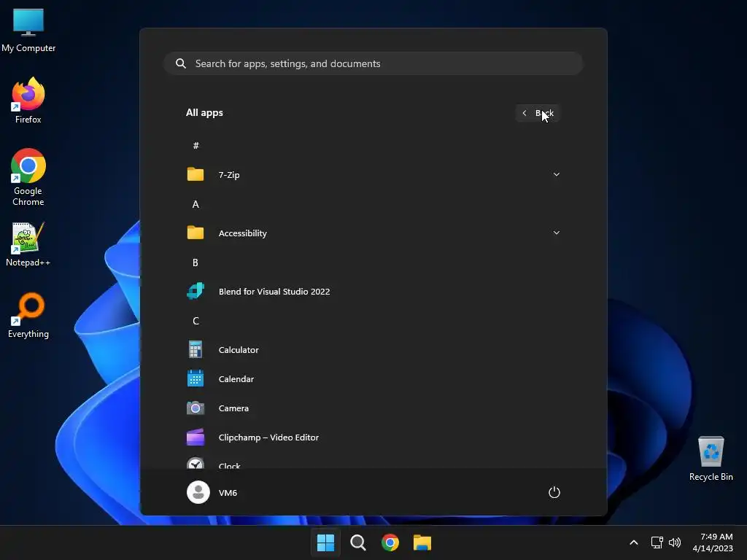
Task: Click the 'VM6' account name
Action: point(228,492)
